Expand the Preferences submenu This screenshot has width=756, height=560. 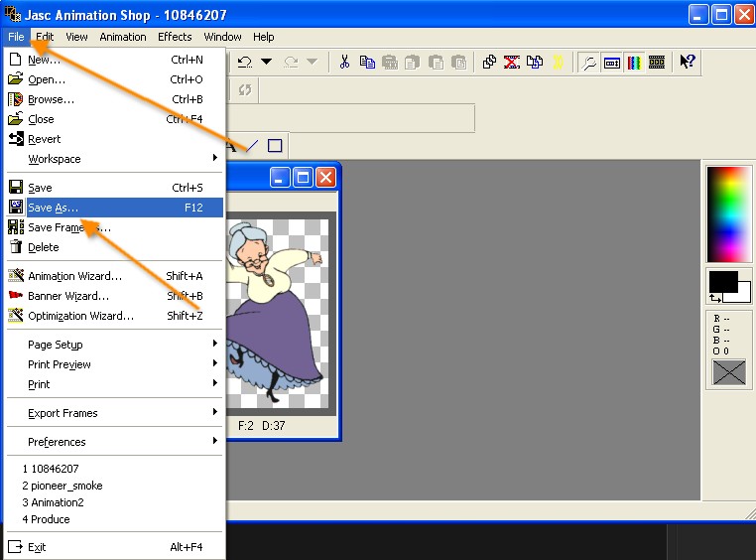pyautogui.click(x=115, y=442)
